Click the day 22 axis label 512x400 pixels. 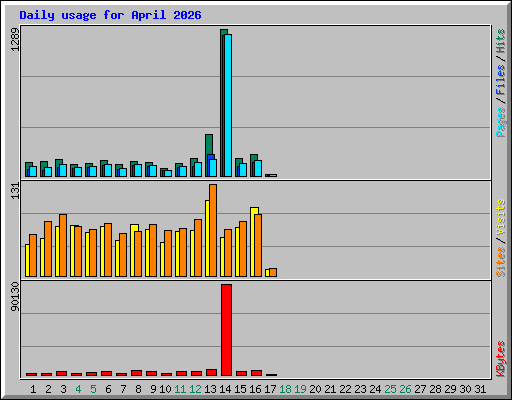(x=345, y=389)
